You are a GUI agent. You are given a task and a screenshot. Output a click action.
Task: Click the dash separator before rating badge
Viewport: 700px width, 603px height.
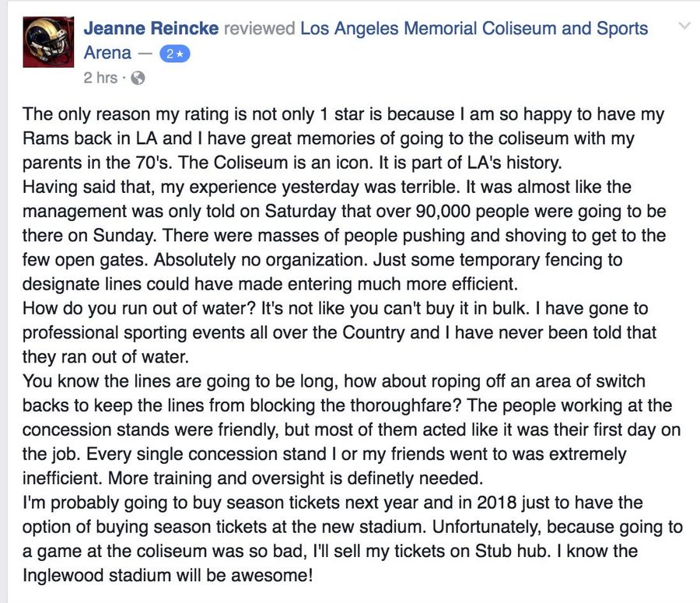pos(145,54)
